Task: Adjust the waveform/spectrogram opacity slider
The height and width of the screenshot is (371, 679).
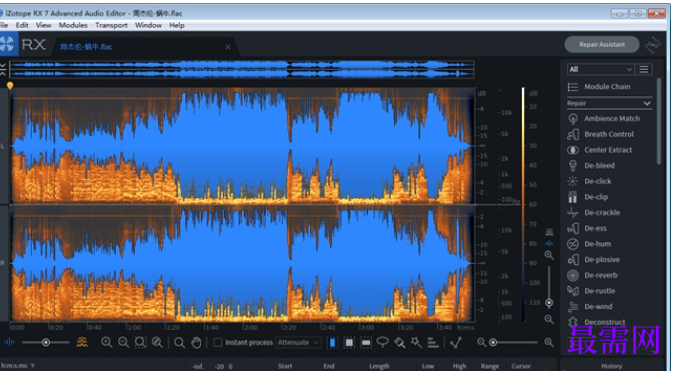Action: tap(45, 342)
